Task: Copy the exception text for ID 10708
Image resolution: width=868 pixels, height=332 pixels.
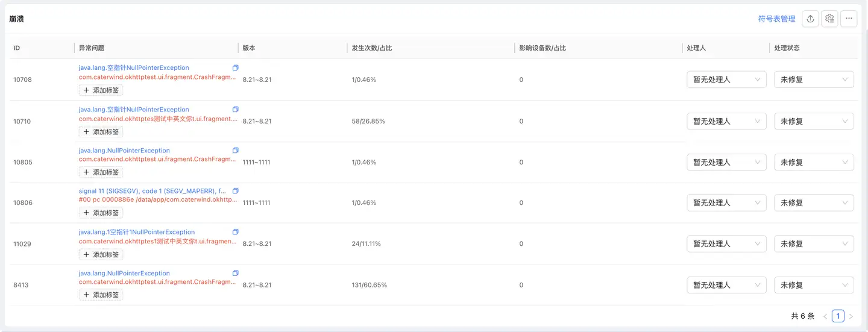Action: click(236, 68)
